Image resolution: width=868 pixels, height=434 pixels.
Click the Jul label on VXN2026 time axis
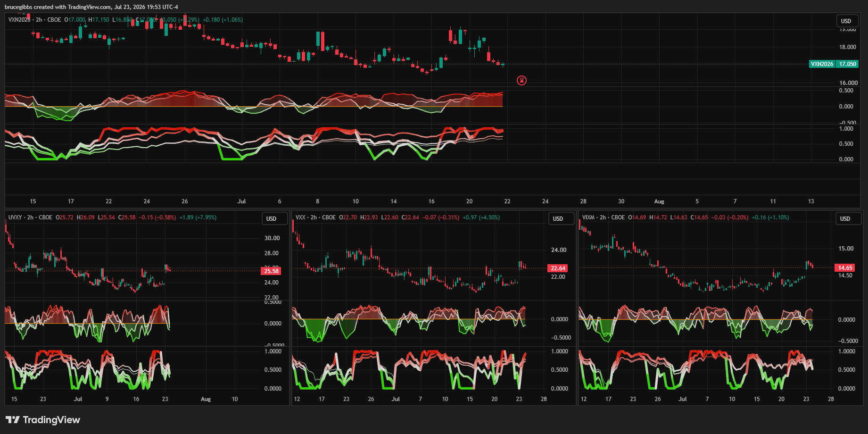point(241,201)
